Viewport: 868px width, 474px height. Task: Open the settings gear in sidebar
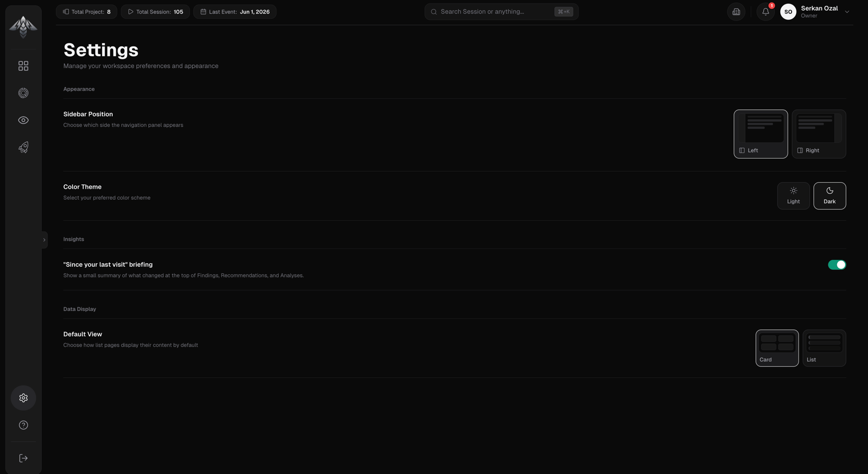23,398
